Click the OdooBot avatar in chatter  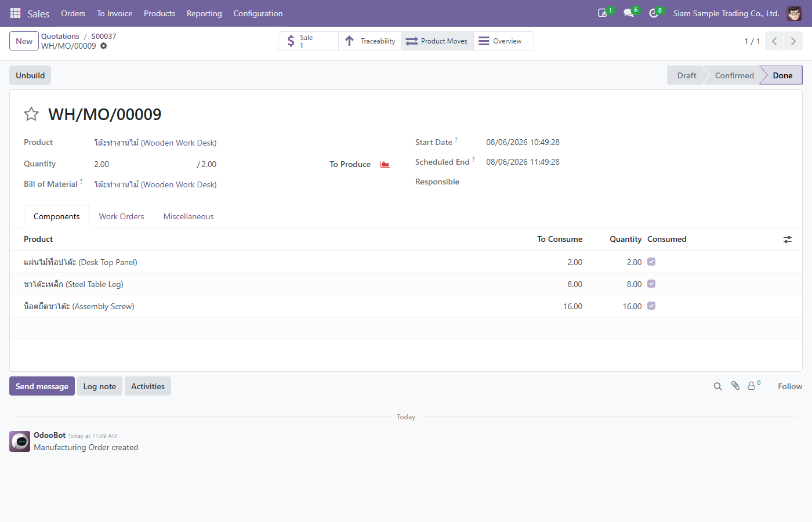20,441
